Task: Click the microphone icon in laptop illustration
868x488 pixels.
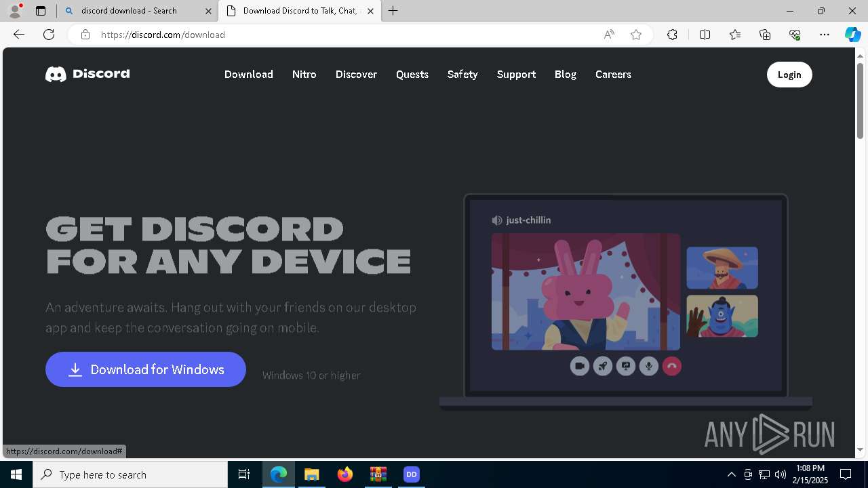Action: pyautogui.click(x=649, y=366)
